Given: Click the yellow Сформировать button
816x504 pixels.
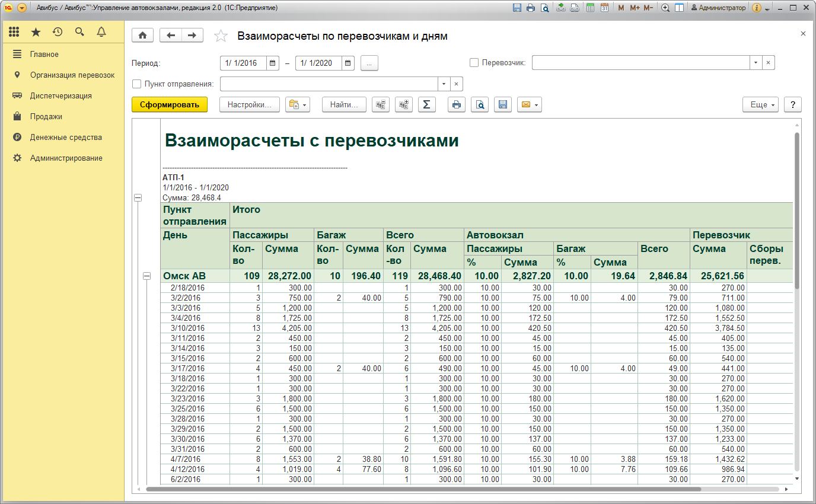Looking at the screenshot, I should pos(170,105).
